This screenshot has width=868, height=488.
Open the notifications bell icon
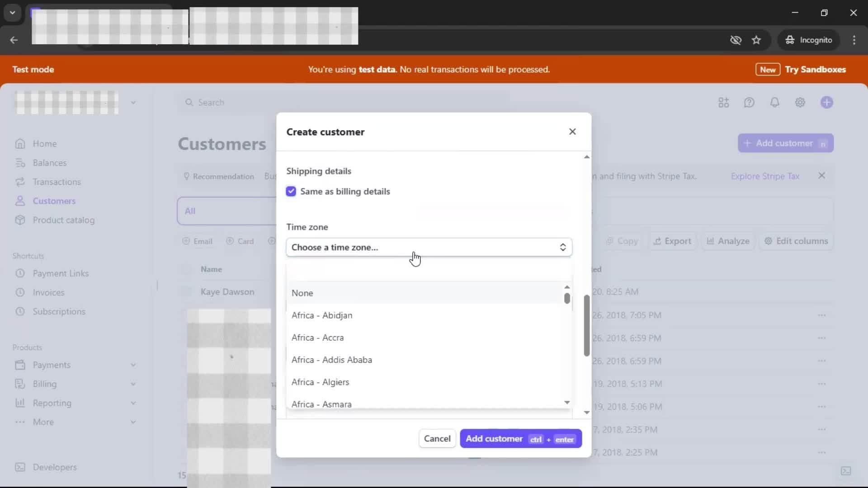pos(774,103)
